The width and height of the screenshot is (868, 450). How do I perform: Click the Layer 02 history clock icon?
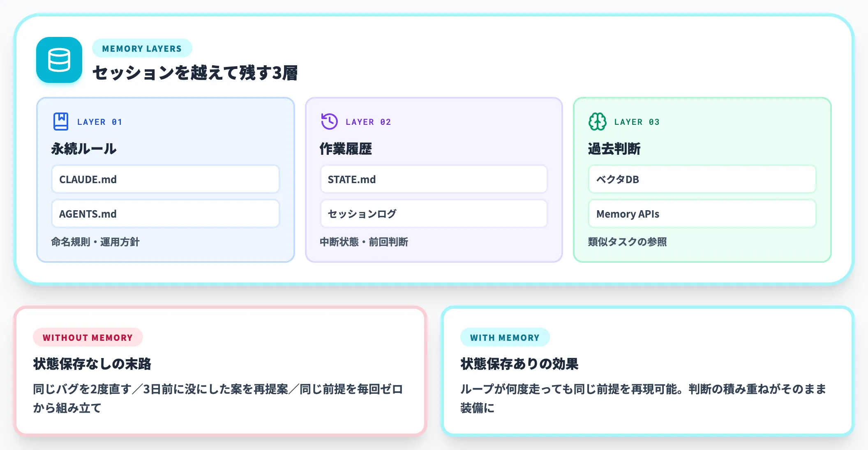pyautogui.click(x=329, y=122)
